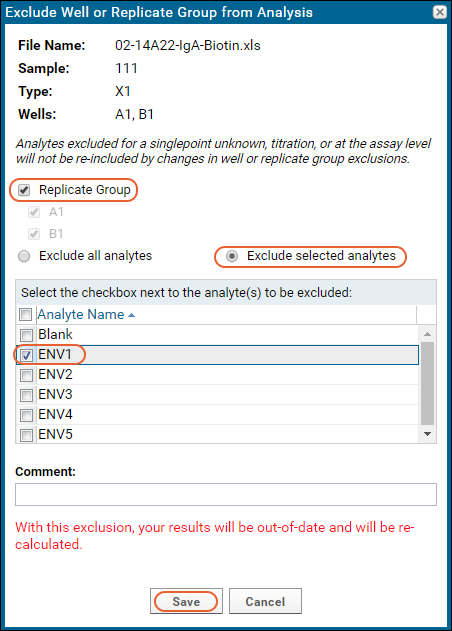Uncheck the Replicate Group checkbox
The image size is (452, 631).
click(x=24, y=190)
